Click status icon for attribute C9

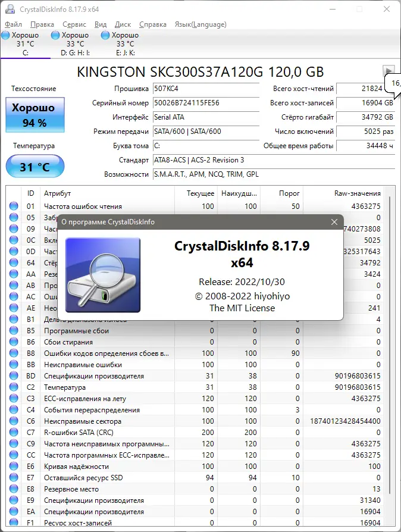coord(14,443)
